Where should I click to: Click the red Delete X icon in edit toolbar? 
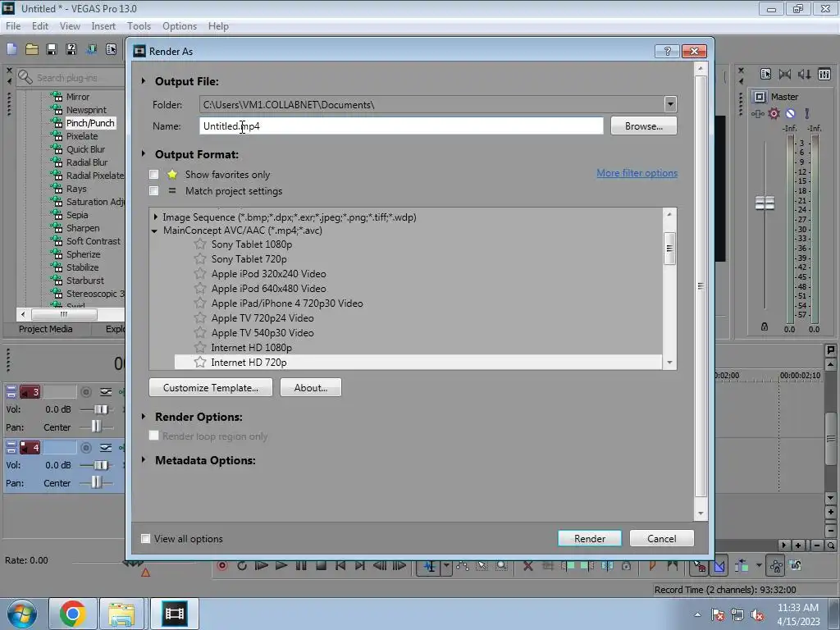[527, 566]
